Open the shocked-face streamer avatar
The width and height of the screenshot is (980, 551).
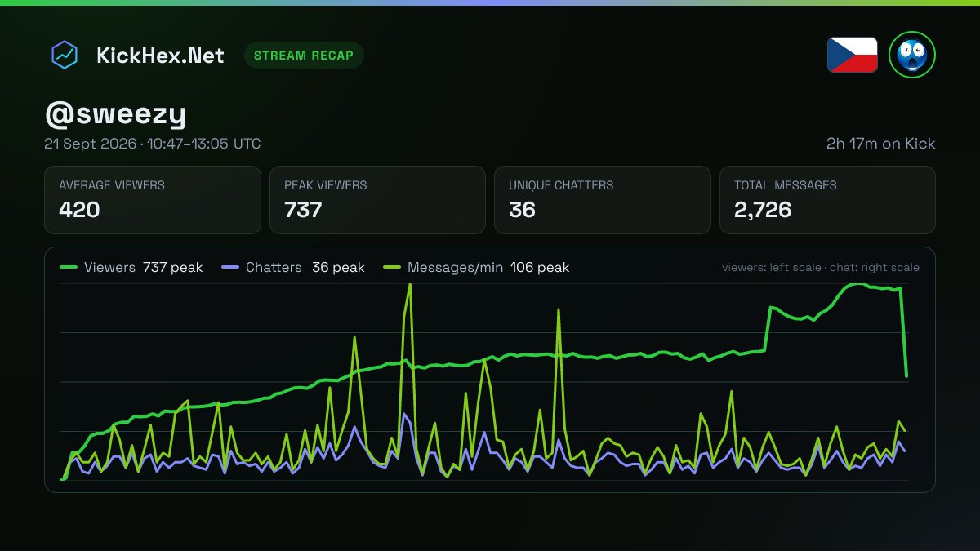point(912,56)
